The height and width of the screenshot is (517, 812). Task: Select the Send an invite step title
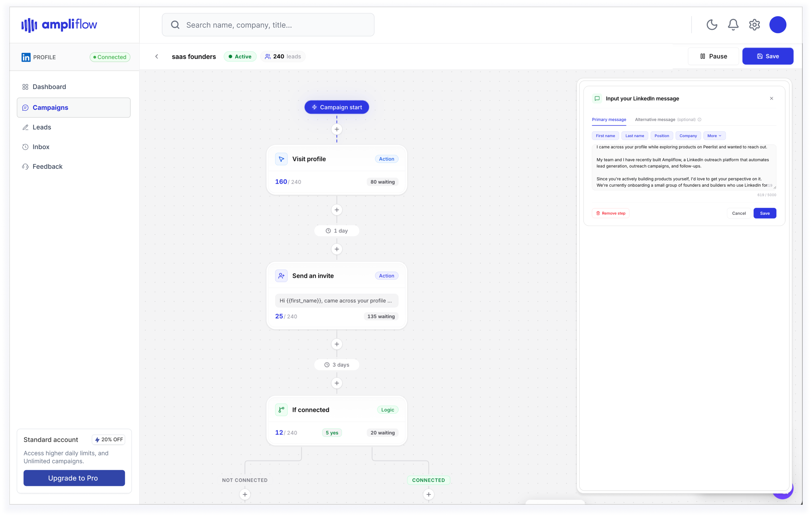pos(313,276)
